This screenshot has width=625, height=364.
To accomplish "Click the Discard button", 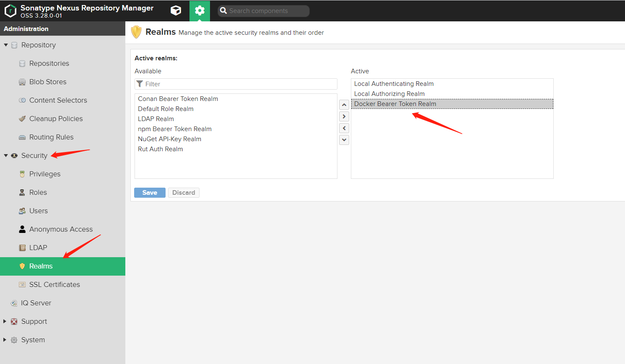I will [184, 193].
